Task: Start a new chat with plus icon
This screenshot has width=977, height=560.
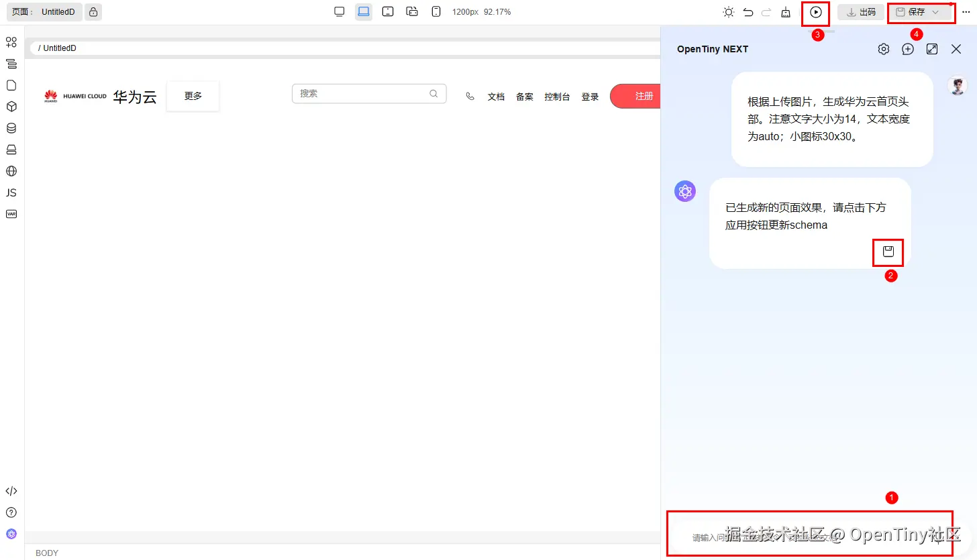Action: [908, 49]
